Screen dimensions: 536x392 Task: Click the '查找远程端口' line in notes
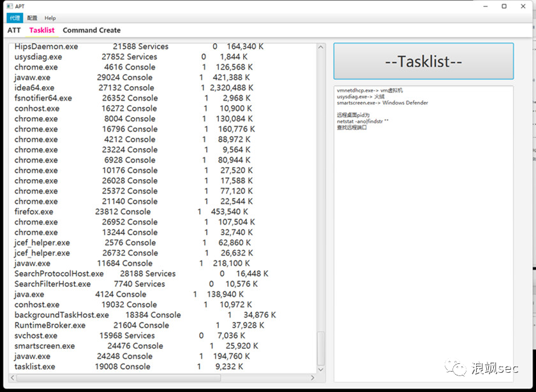(352, 127)
